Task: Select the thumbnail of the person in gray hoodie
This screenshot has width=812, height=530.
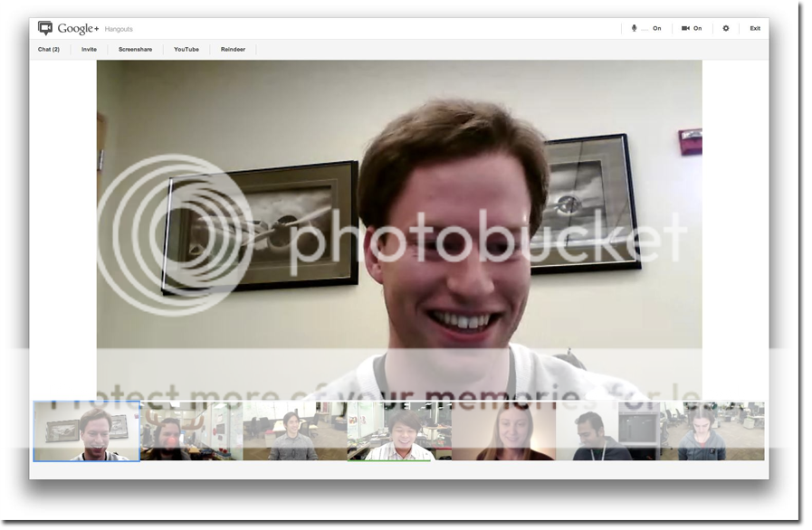Action: tap(712, 431)
